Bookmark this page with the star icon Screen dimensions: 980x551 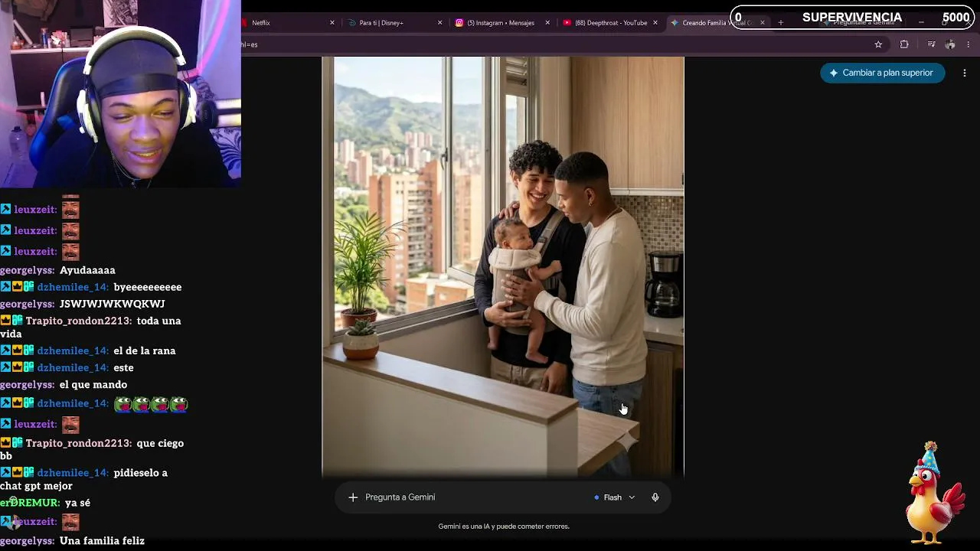[x=878, y=44]
